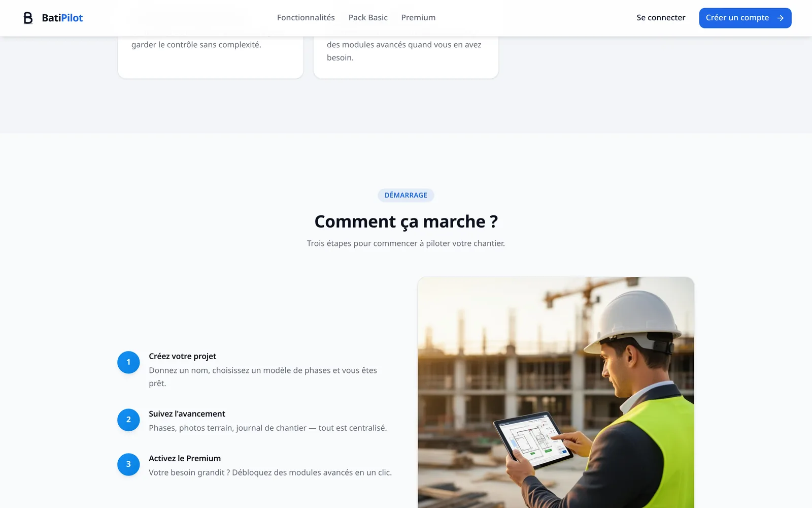Click the 'Créez votre projet' step title
812x508 pixels.
coord(183,356)
